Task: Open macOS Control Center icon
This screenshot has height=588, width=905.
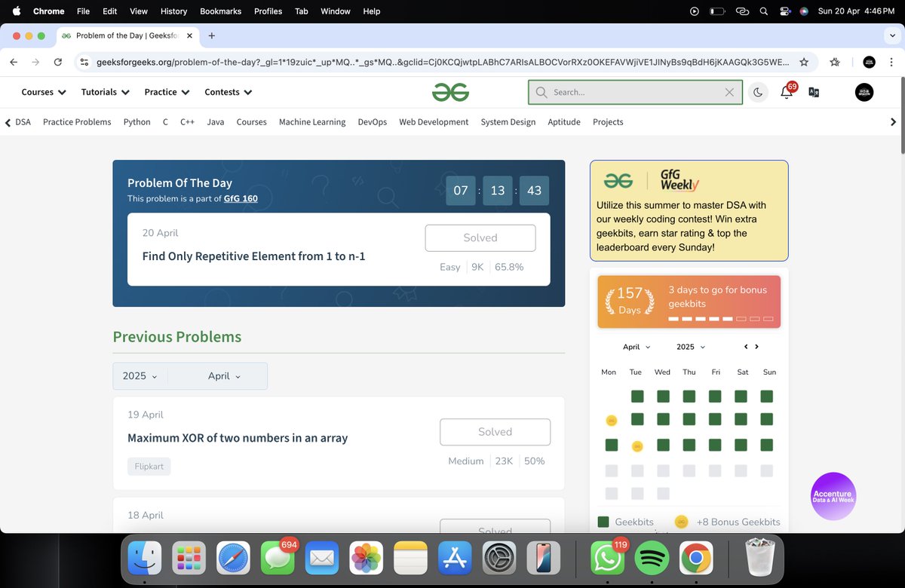Action: (785, 11)
